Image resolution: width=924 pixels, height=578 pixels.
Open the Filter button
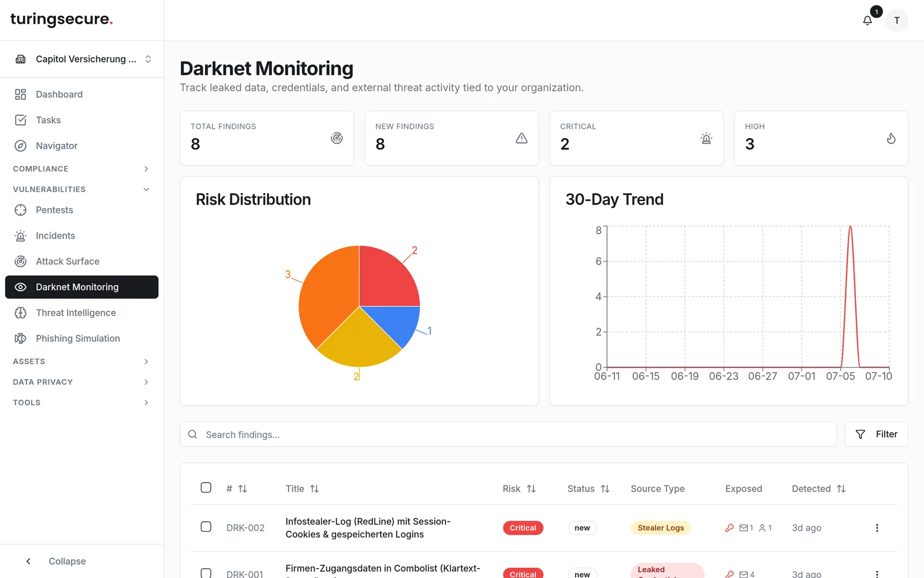pos(876,434)
